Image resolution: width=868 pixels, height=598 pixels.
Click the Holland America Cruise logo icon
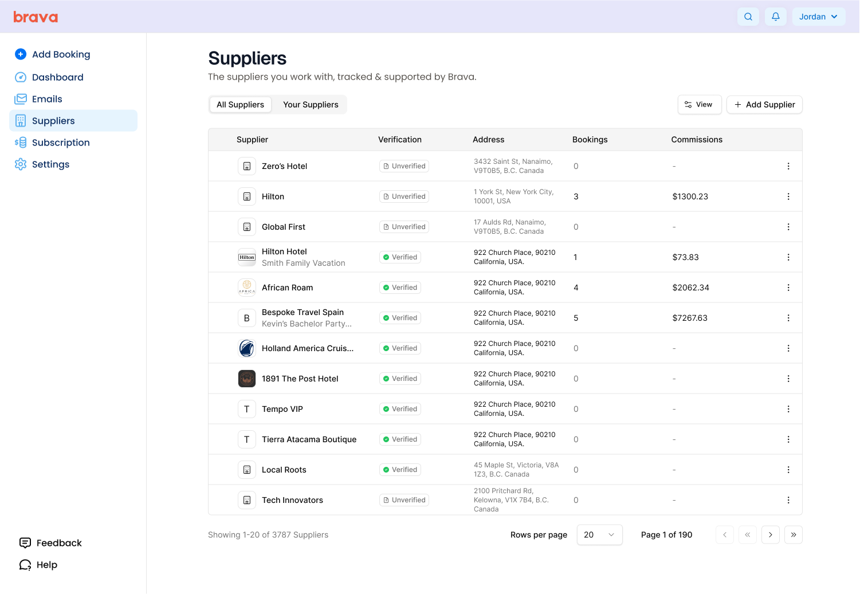(247, 348)
